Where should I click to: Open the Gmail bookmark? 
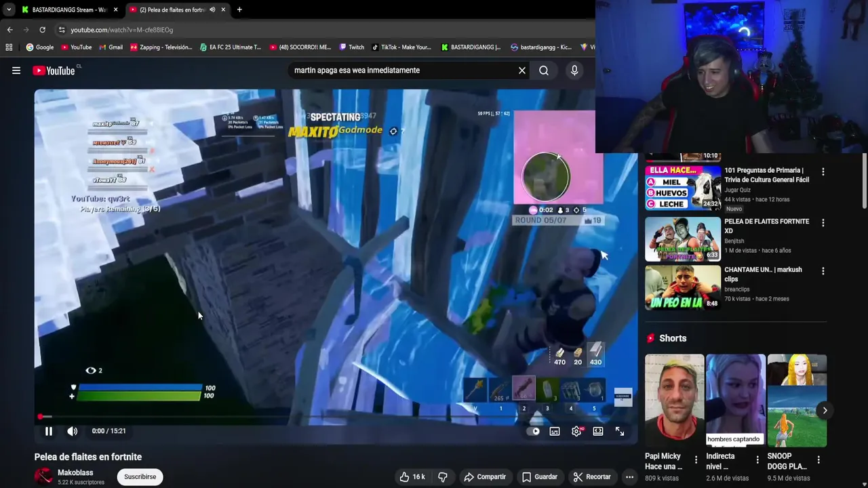tap(111, 47)
